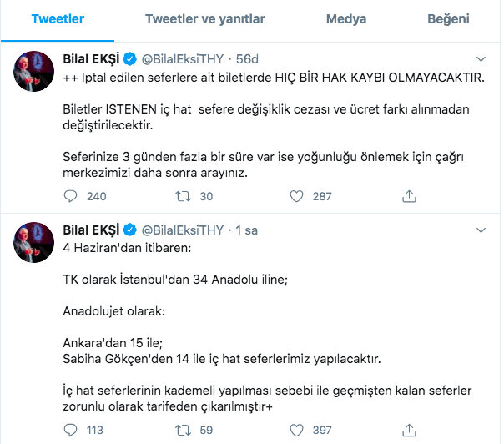Share the first tweet
The image size is (504, 444).
point(409,196)
